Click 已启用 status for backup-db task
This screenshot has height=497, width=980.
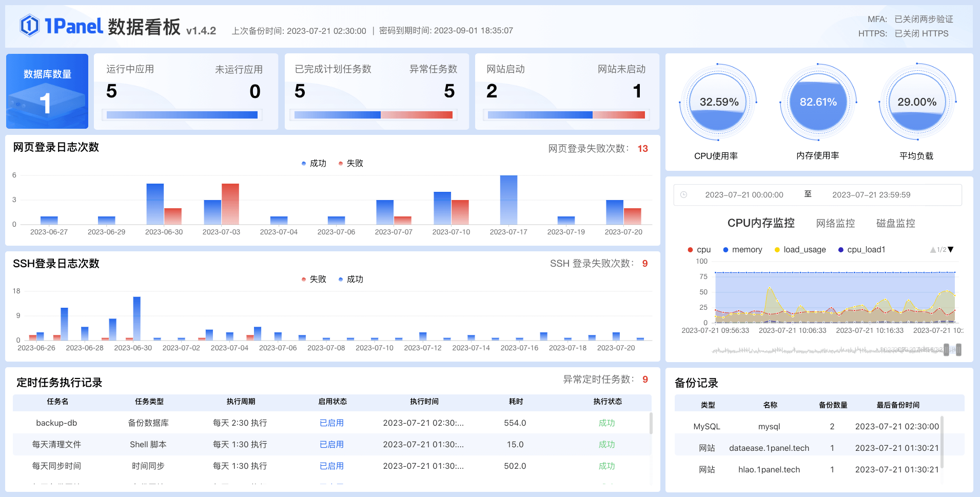point(331,423)
